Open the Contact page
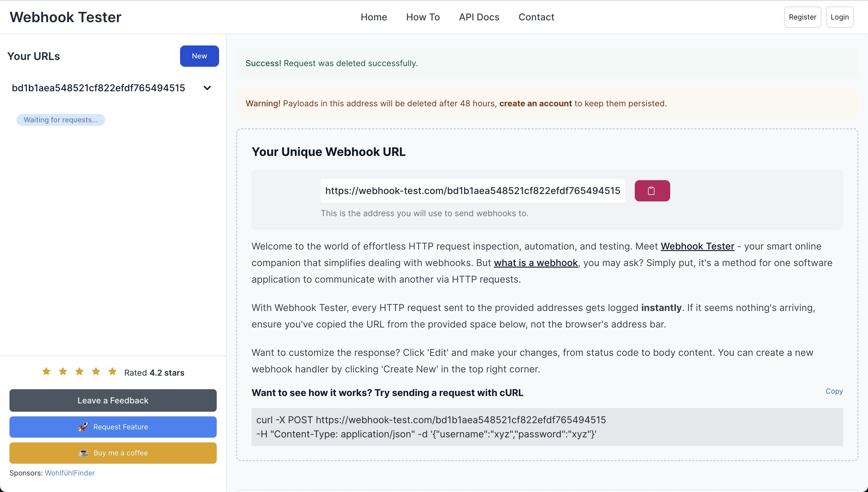 click(x=536, y=17)
